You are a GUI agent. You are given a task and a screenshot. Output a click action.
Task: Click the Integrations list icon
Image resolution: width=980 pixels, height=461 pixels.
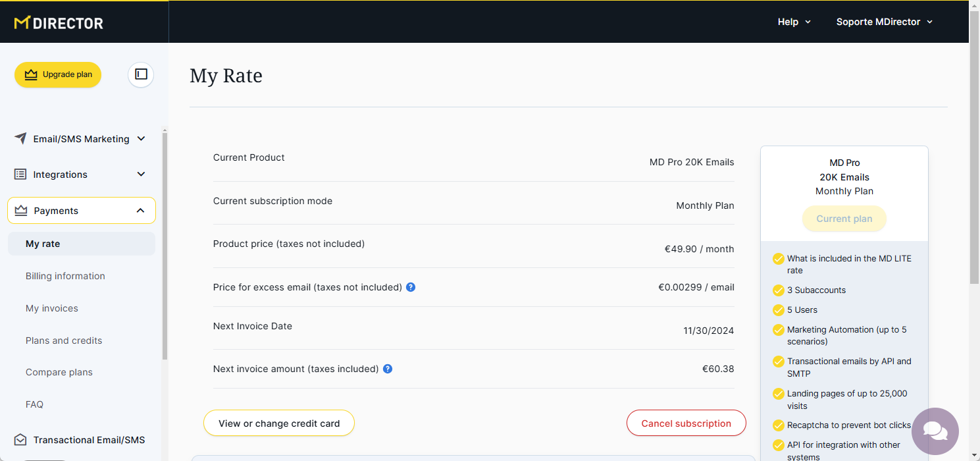click(20, 175)
